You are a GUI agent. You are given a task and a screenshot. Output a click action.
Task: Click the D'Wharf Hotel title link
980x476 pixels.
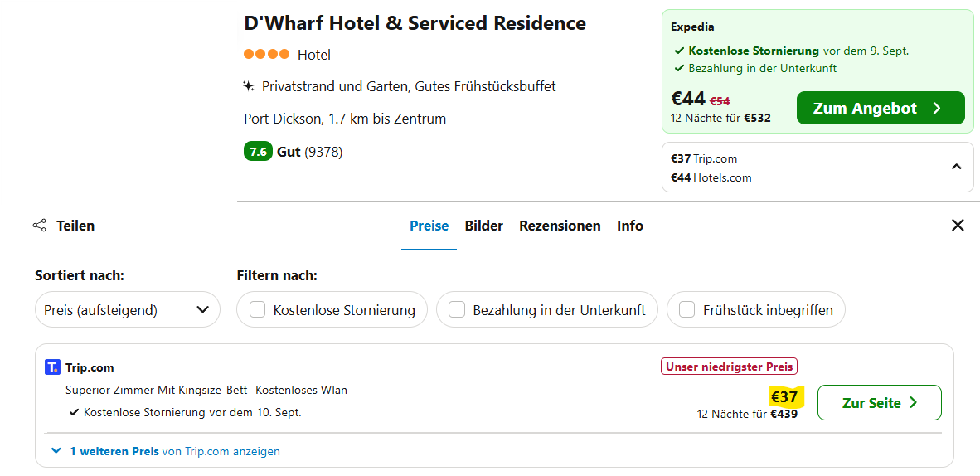pyautogui.click(x=415, y=23)
